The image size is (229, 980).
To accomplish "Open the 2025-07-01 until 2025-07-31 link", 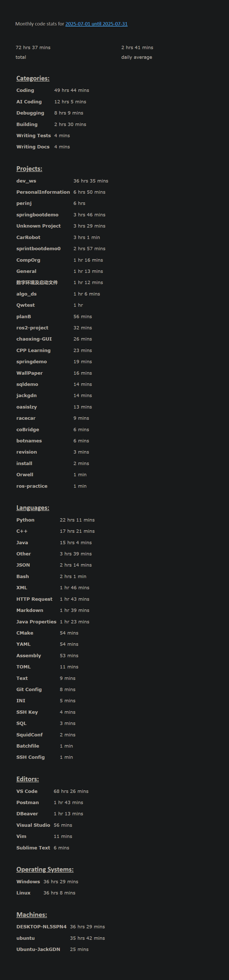I will click(96, 24).
